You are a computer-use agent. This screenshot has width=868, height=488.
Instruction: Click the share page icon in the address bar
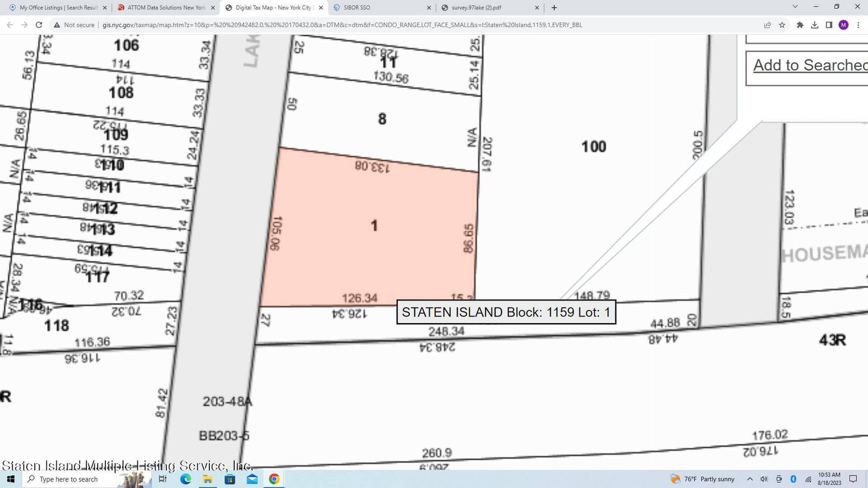pos(768,25)
